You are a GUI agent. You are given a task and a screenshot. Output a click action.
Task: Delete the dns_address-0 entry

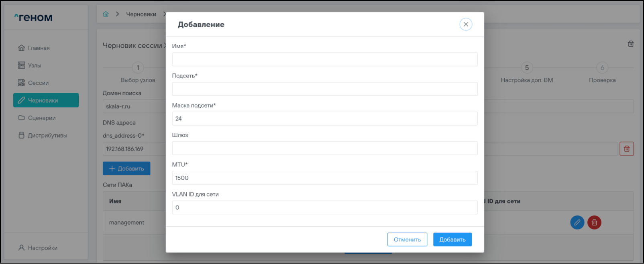[626, 149]
